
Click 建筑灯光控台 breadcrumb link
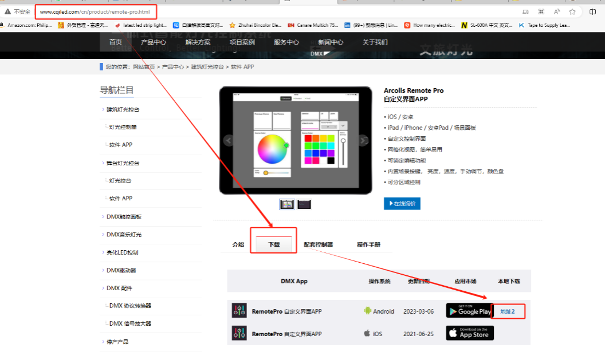point(207,67)
